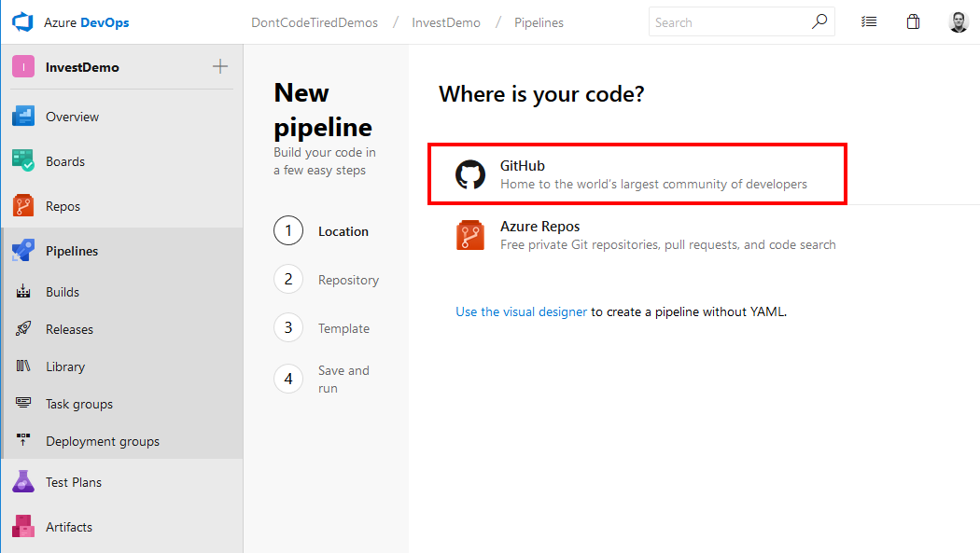This screenshot has height=553, width=980.
Task: Select GitHub as the code location
Action: 637,173
